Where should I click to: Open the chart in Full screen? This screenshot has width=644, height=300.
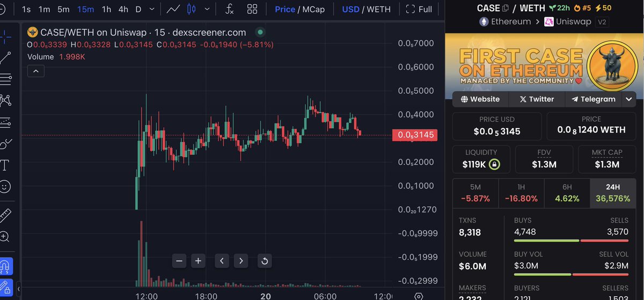(x=419, y=9)
